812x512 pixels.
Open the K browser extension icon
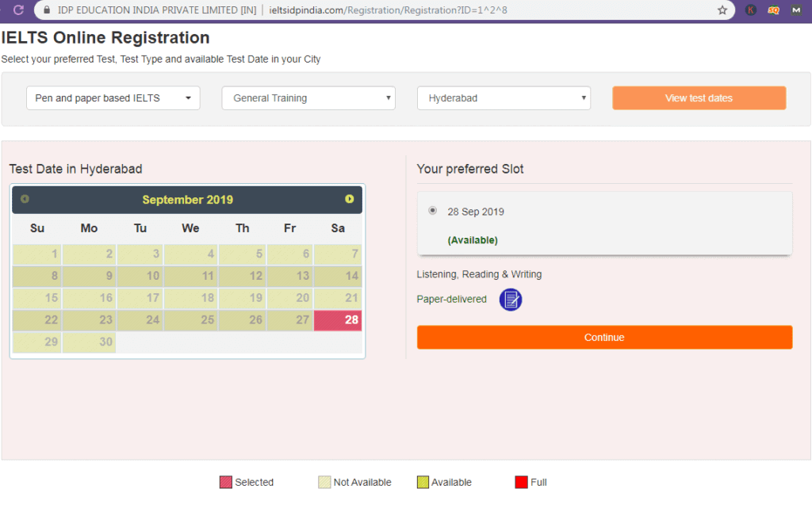[750, 10]
